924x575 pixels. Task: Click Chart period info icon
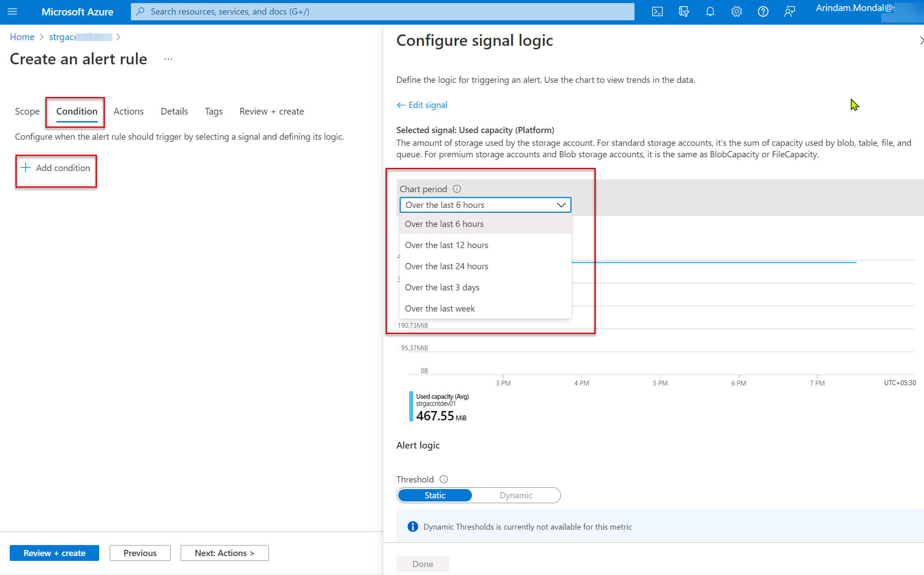coord(457,189)
